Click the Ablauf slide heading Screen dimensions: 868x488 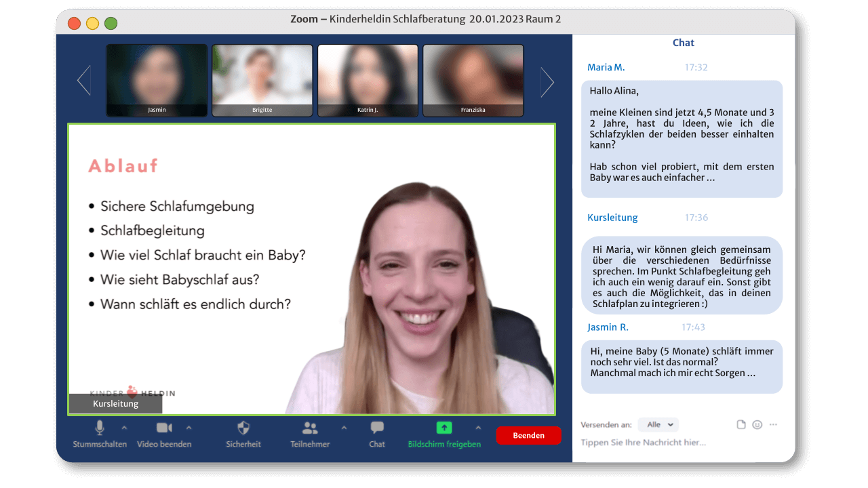[x=123, y=166]
